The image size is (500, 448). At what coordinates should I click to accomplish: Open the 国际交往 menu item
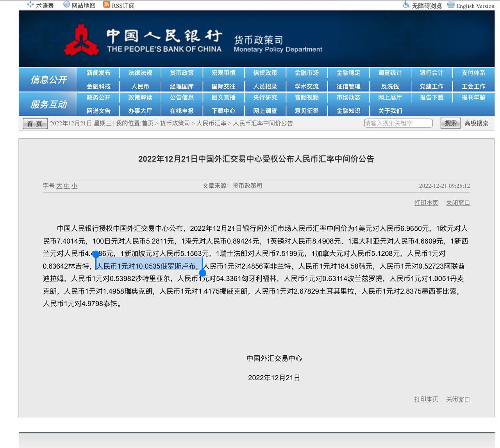pos(223,86)
